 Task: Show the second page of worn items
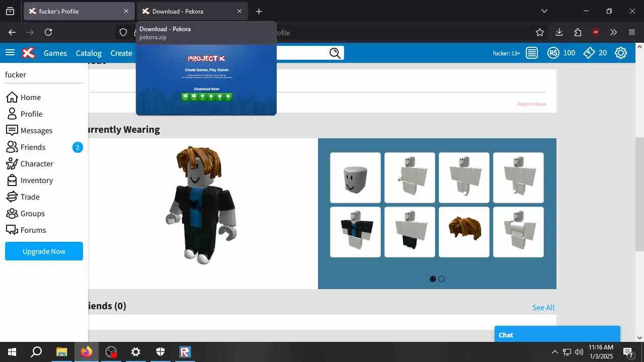coord(441,279)
